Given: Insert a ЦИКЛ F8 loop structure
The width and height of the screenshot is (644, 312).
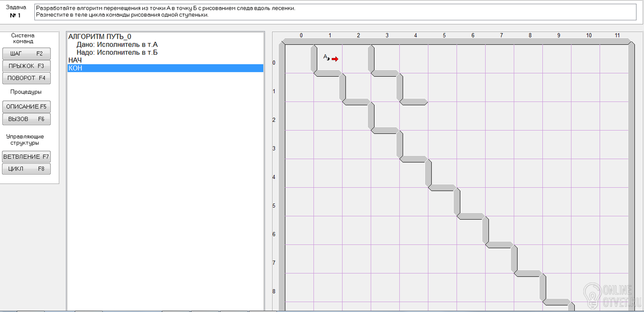Looking at the screenshot, I should click(26, 169).
